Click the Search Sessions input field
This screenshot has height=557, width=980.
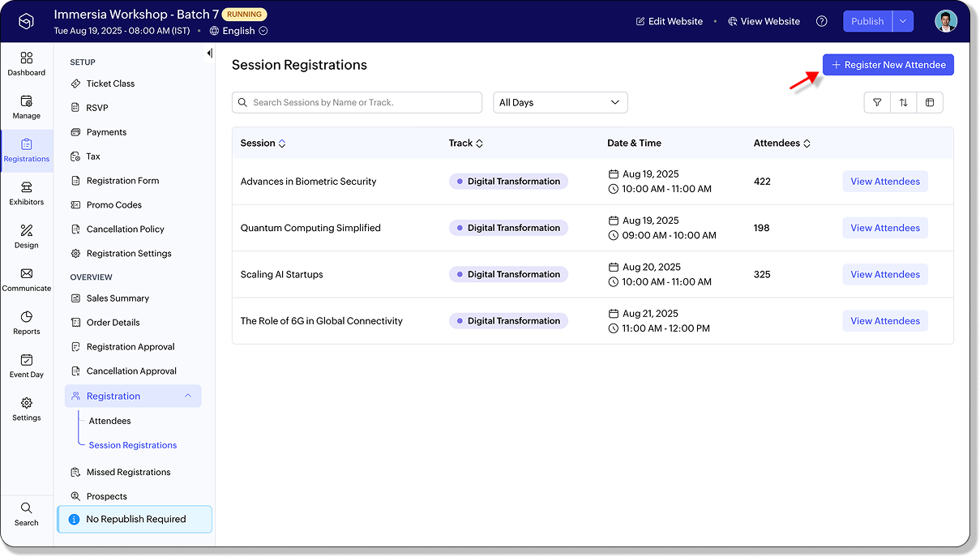[x=357, y=103]
